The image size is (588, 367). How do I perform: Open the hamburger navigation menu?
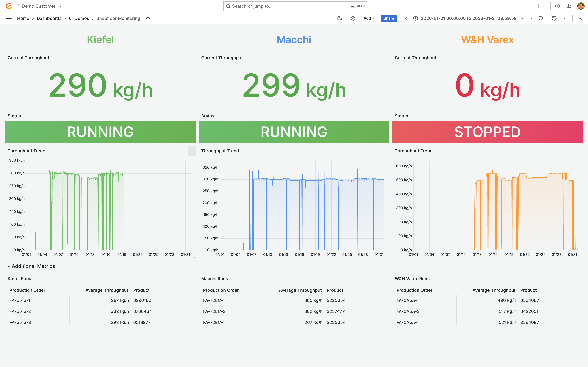[9, 19]
